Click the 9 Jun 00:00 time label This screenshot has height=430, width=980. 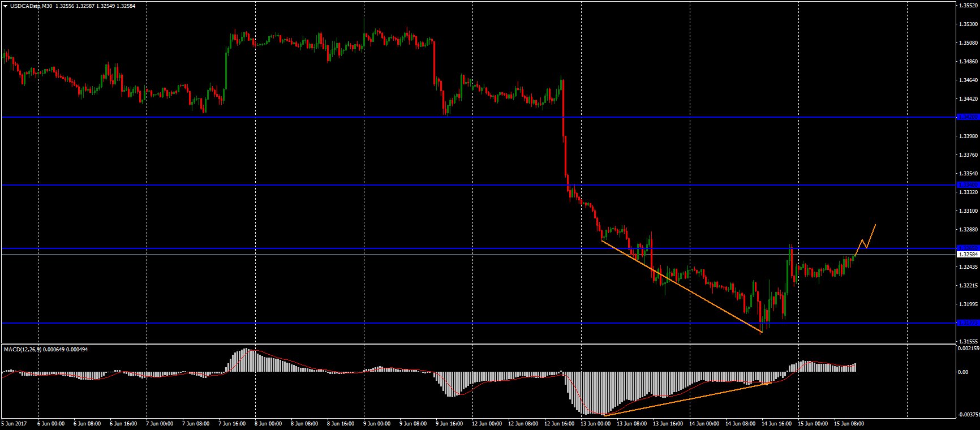click(377, 423)
